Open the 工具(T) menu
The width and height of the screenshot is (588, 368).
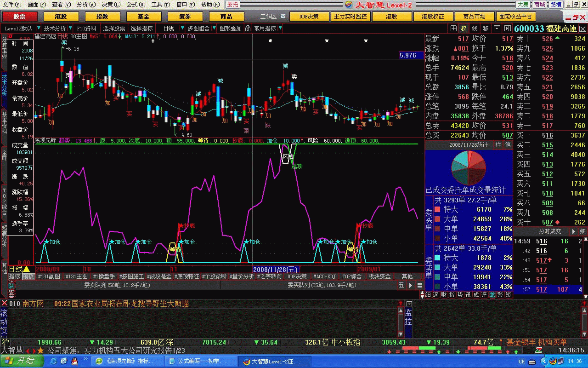coord(160,4)
